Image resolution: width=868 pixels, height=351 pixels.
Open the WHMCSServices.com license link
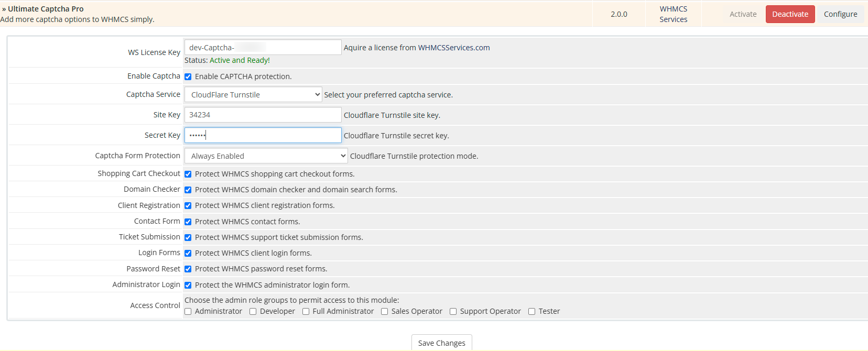(454, 48)
